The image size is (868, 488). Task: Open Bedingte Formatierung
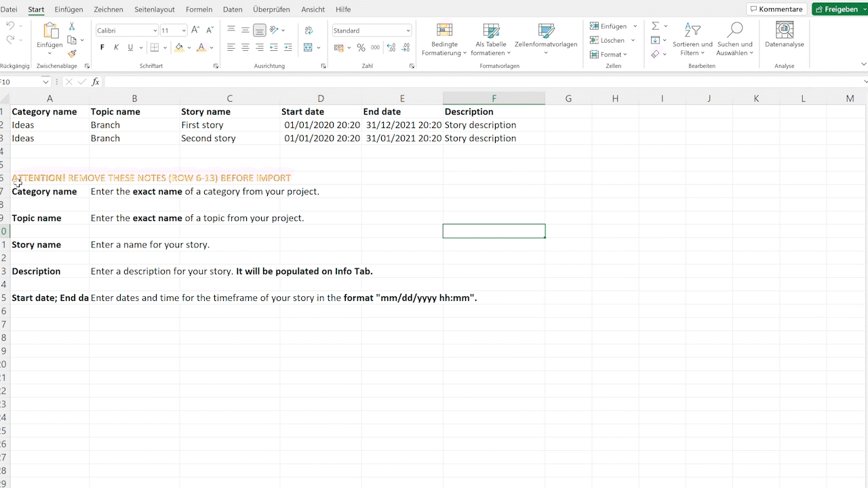(444, 39)
